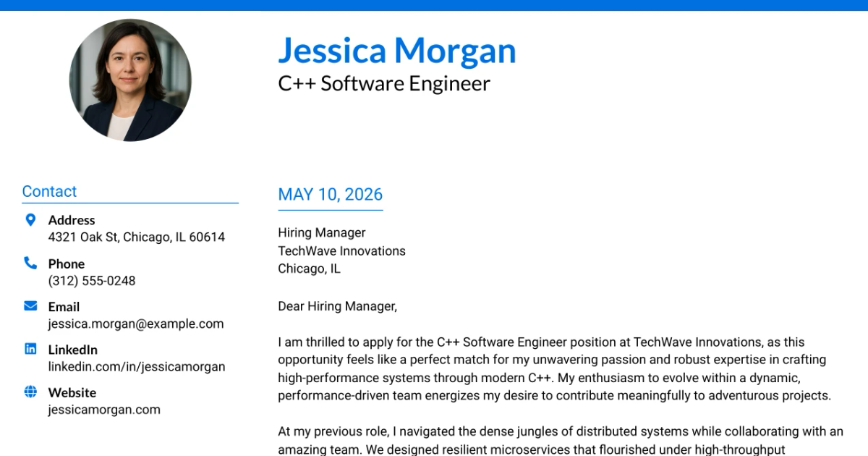This screenshot has height=456, width=868.
Task: Click the Email envelope icon
Action: tap(30, 306)
